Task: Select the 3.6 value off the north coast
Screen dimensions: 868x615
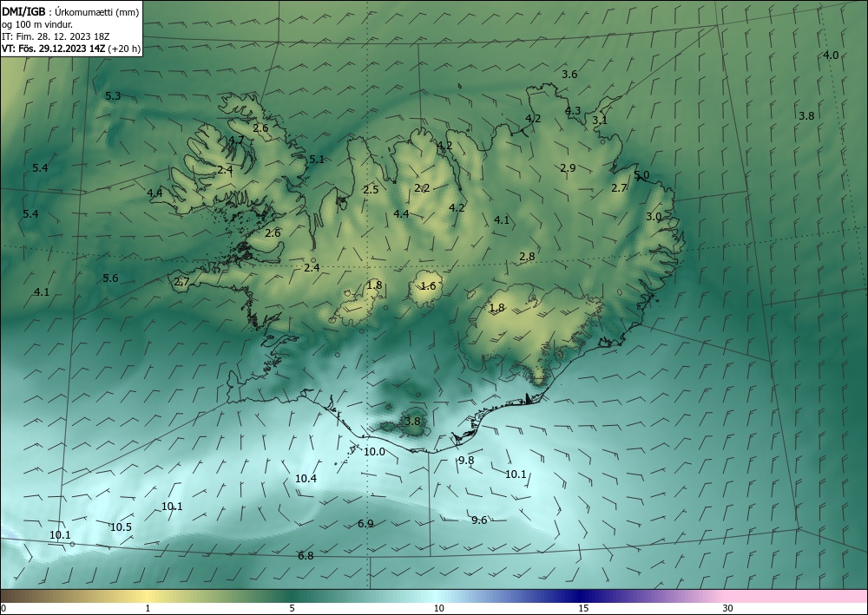Action: click(x=569, y=75)
